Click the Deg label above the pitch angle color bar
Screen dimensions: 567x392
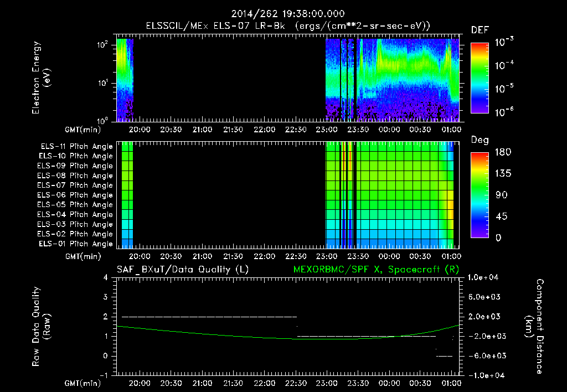[480, 140]
